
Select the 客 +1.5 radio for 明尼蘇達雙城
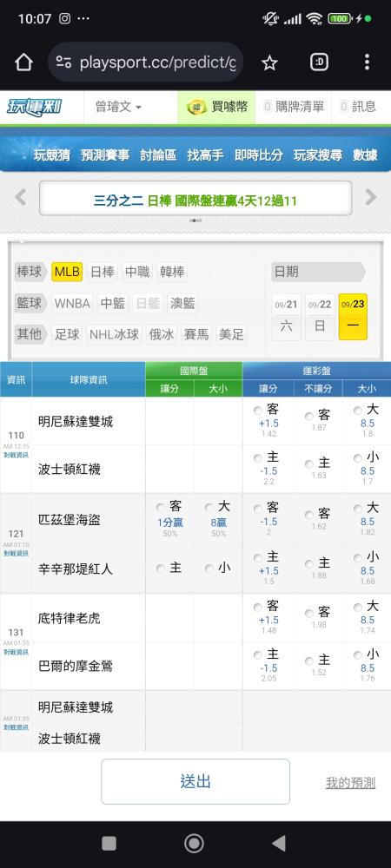(x=257, y=411)
